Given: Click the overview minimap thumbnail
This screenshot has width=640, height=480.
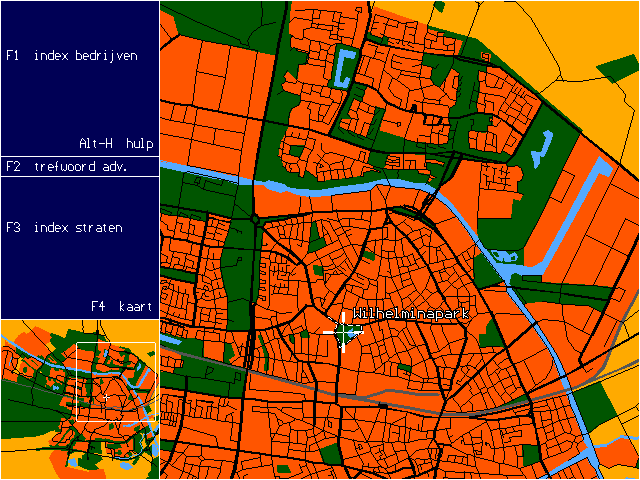Looking at the screenshot, I should click(x=80, y=399).
